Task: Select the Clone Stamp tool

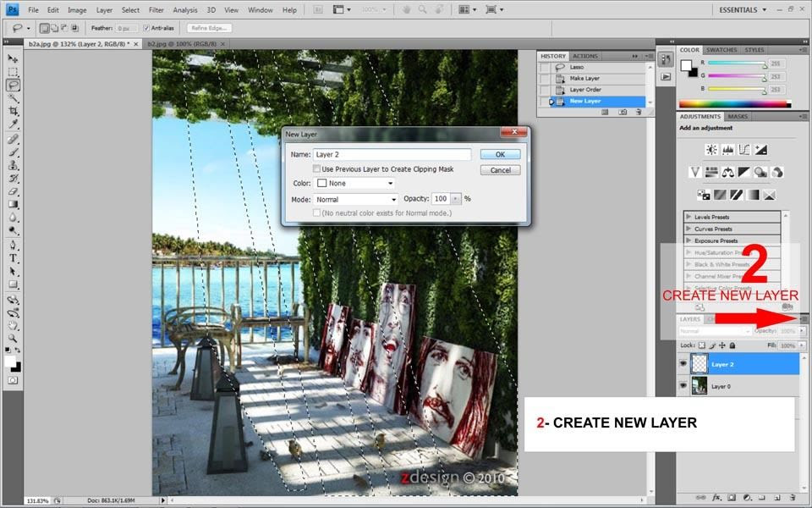Action: [13, 165]
